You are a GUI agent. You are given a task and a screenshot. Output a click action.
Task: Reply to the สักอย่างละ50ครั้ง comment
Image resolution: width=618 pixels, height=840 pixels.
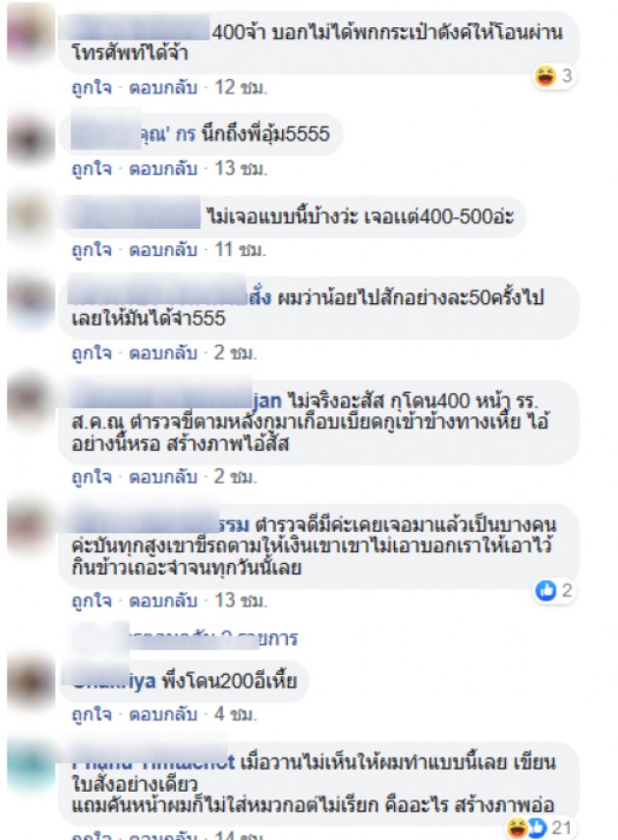(x=163, y=353)
